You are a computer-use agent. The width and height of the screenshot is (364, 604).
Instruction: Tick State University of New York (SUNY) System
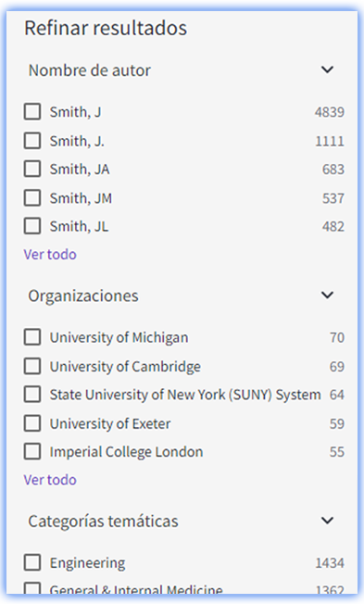32,394
